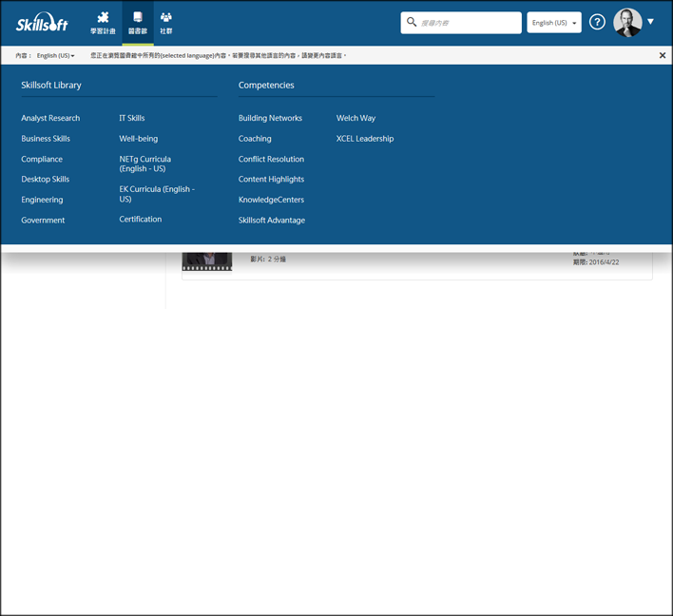Open the help question mark icon
This screenshot has height=616, width=673.
tap(597, 22)
